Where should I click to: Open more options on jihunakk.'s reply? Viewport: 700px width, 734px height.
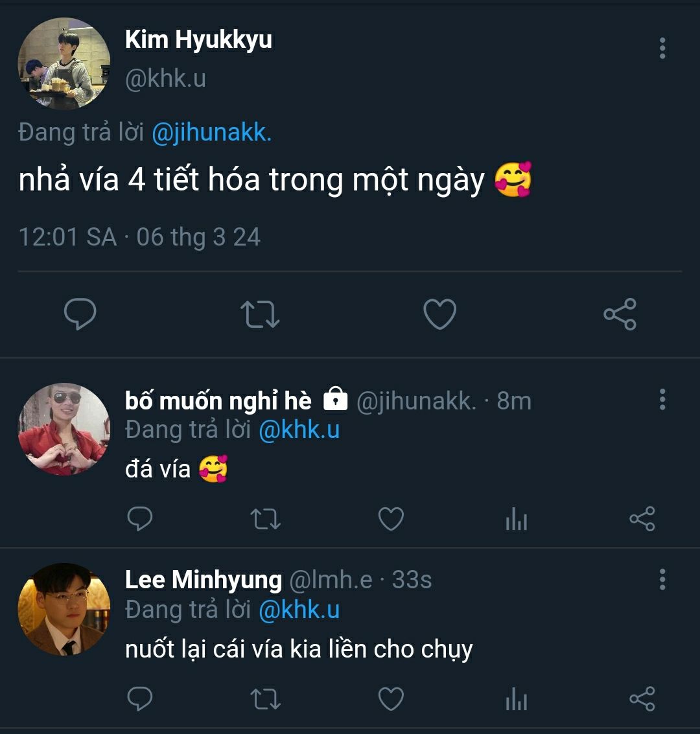tap(662, 400)
